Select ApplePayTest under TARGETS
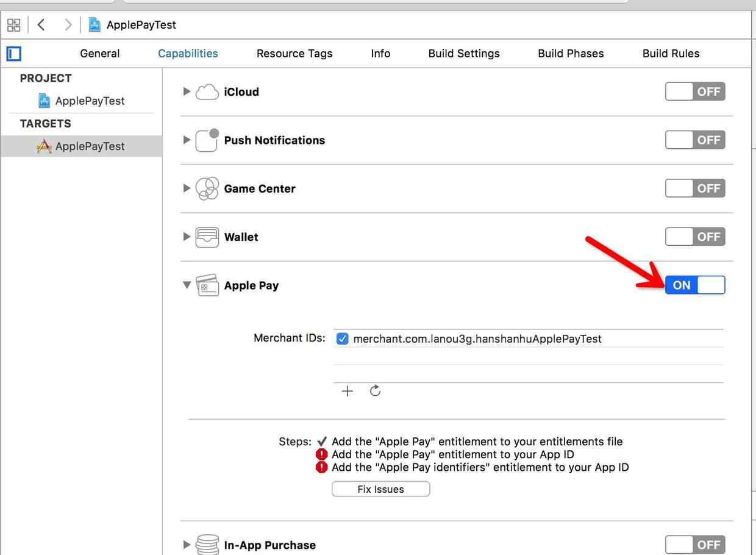 coord(81,146)
